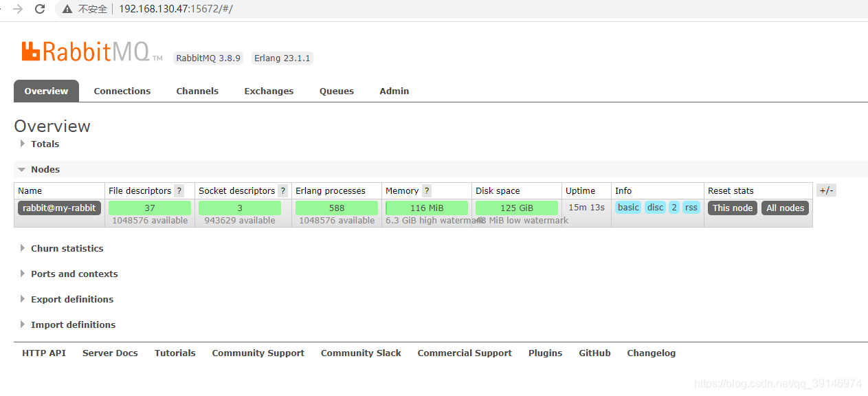Open node rabbit@my-rabbit details
Image resolution: width=868 pixels, height=396 pixels.
60,208
